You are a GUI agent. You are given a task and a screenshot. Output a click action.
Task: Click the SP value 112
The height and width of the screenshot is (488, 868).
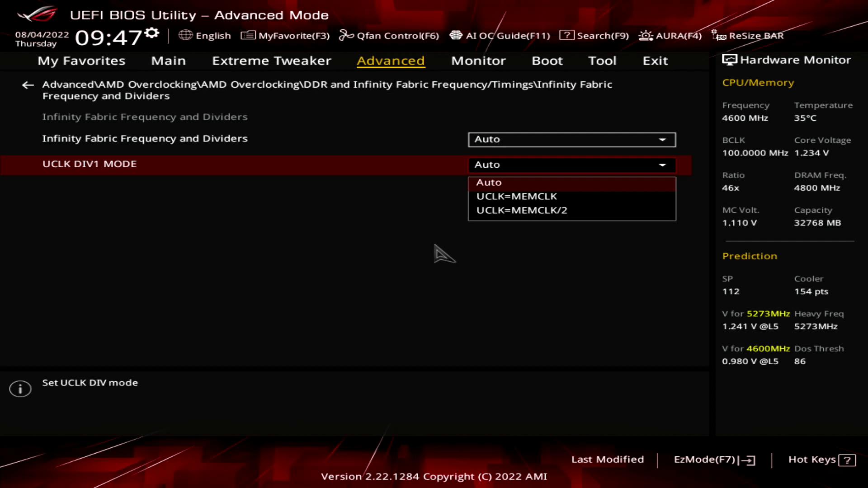tap(731, 291)
